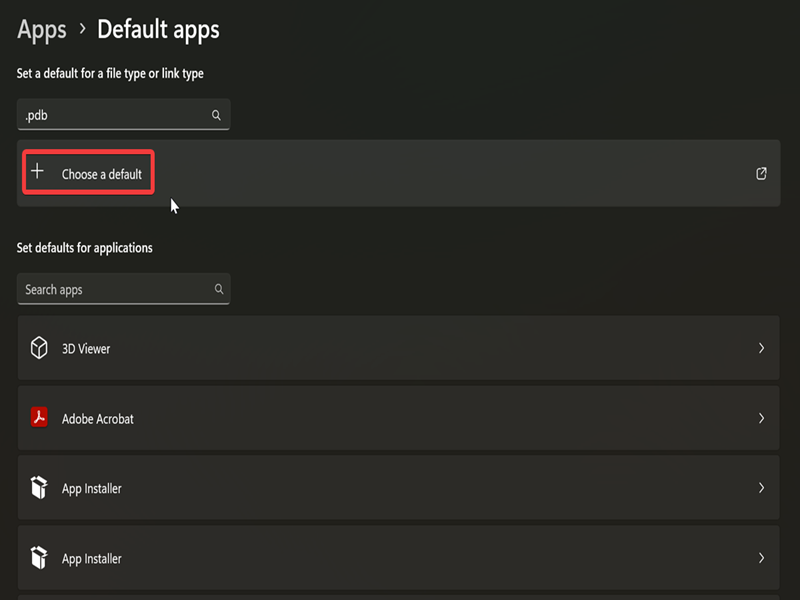Screen dimensions: 800x600
Task: Select the lower App Installer name
Action: [92, 559]
